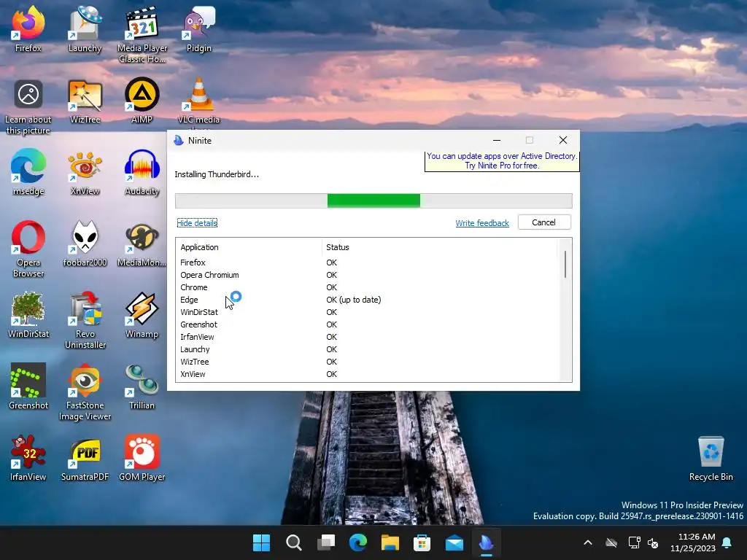
Task: Select the Opera Chromium row
Action: (366, 275)
